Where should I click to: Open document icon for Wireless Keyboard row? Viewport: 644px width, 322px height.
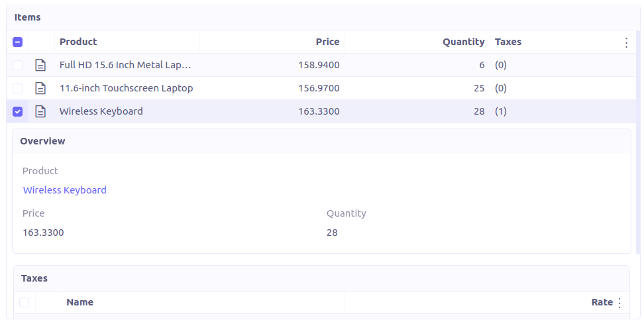tap(41, 111)
